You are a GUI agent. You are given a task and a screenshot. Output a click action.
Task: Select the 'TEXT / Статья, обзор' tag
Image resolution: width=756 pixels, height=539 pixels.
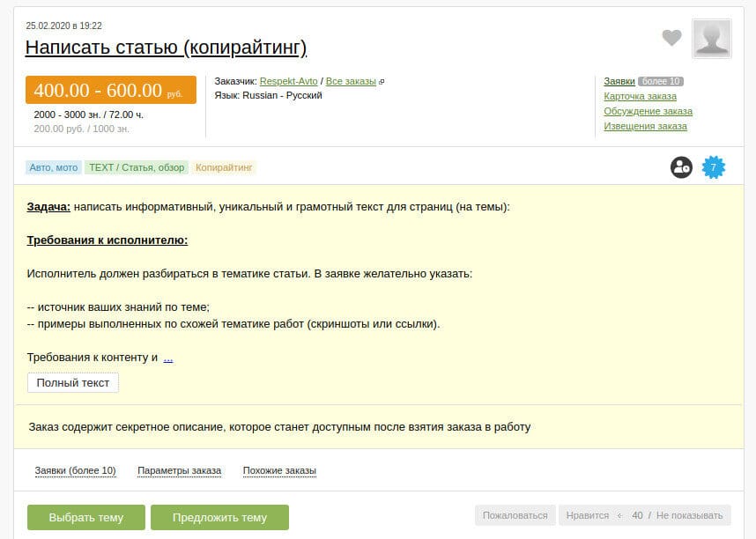137,166
